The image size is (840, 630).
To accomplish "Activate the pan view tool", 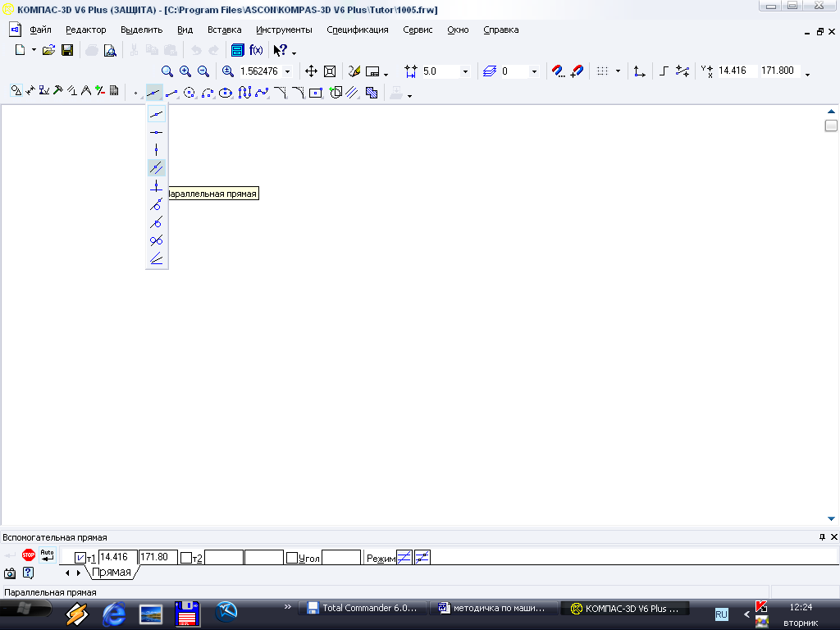I will 311,71.
